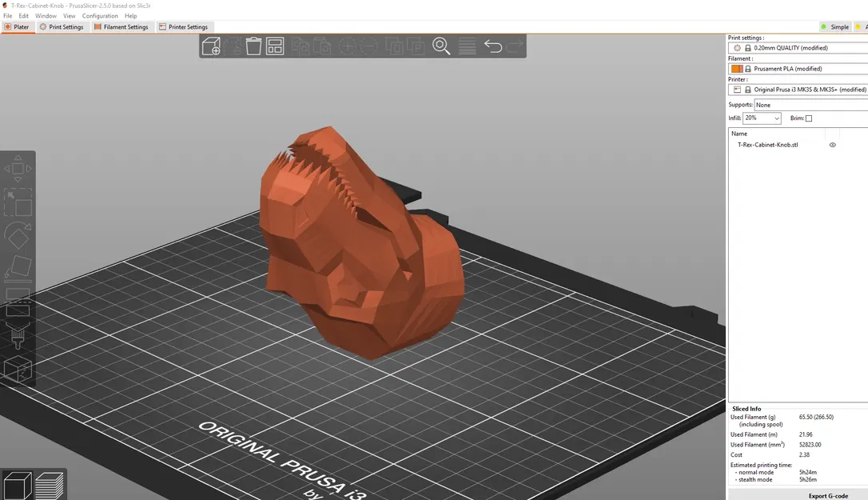Viewport: 868px width, 500px height.
Task: Click the Search magnifier icon
Action: point(441,46)
